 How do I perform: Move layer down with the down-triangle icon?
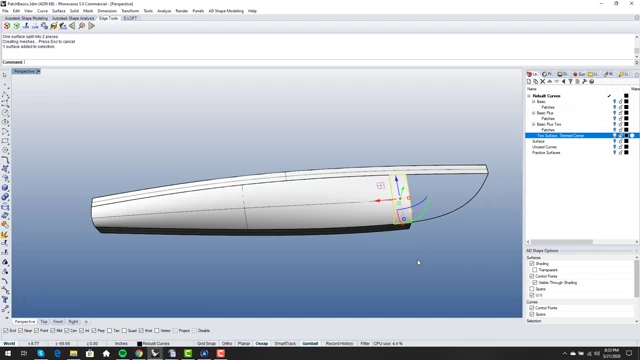(556, 82)
